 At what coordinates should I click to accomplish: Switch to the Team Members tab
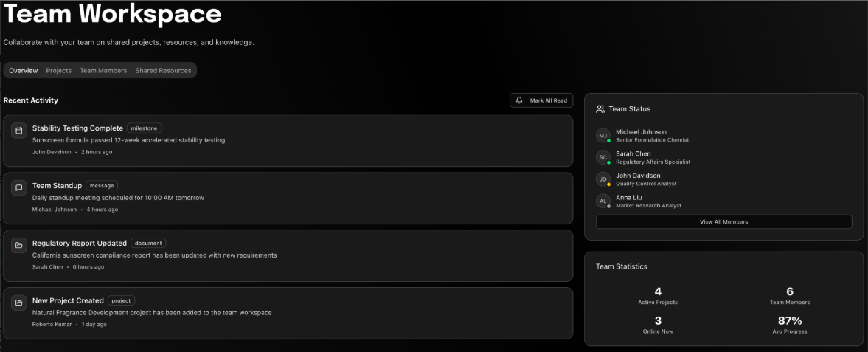click(103, 70)
